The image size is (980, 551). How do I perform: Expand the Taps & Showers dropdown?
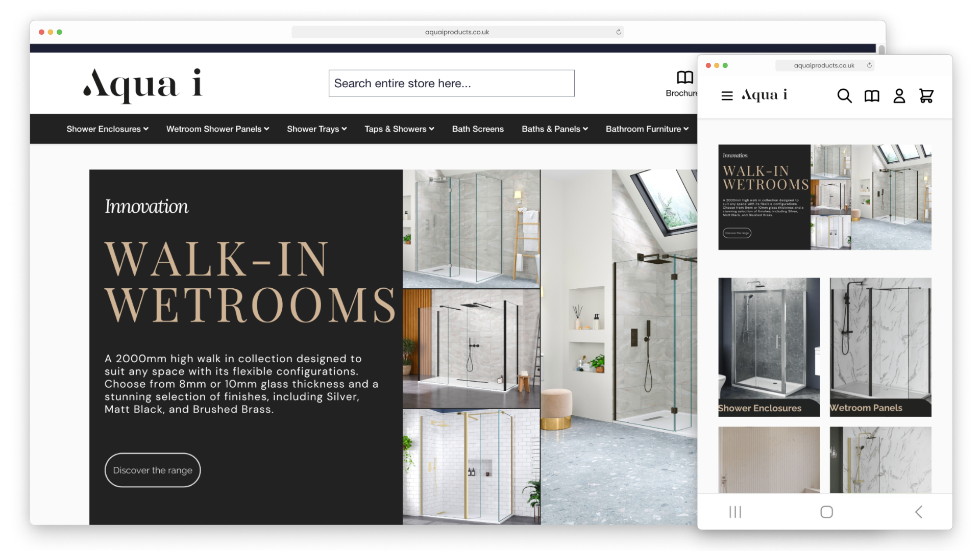(399, 129)
